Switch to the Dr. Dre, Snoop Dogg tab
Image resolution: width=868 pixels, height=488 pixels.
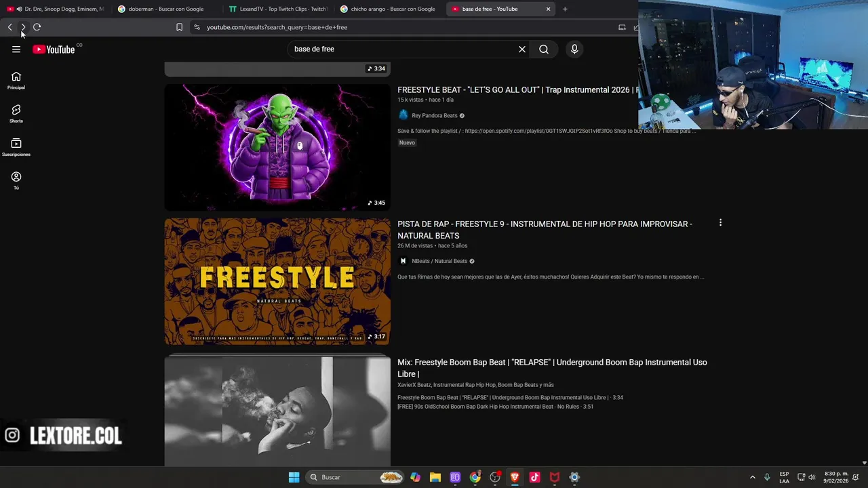coord(58,9)
